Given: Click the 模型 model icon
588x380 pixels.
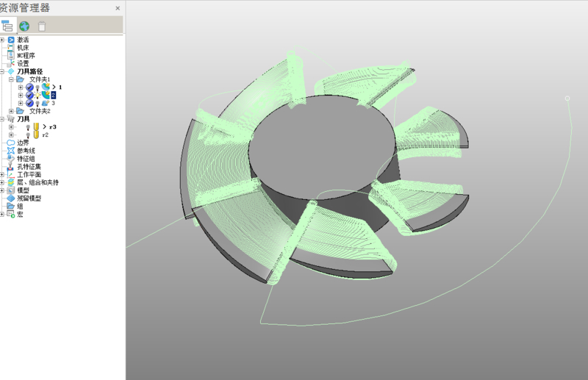Looking at the screenshot, I should pyautogui.click(x=11, y=190).
